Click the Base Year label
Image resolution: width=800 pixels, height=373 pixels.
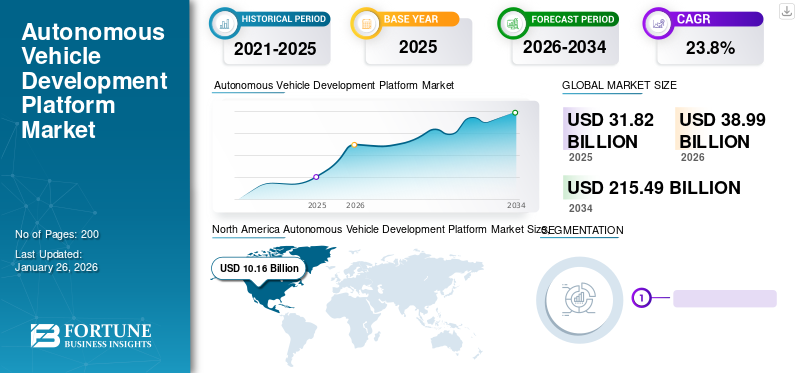coord(411,19)
